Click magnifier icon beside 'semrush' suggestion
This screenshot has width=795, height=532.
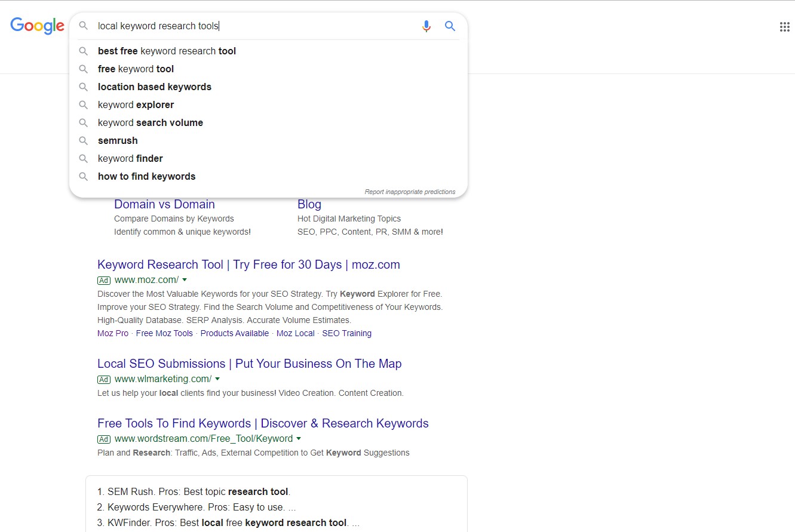pyautogui.click(x=84, y=141)
